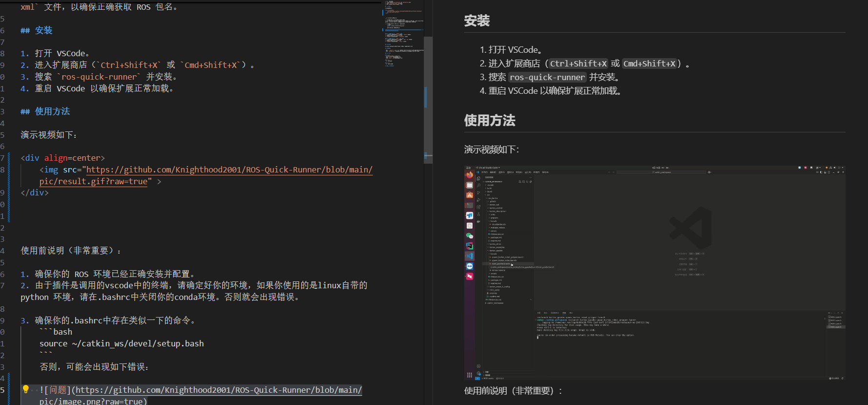This screenshot has height=405, width=868.
Task: Click the '安装' heading in the preview pane
Action: point(477,21)
